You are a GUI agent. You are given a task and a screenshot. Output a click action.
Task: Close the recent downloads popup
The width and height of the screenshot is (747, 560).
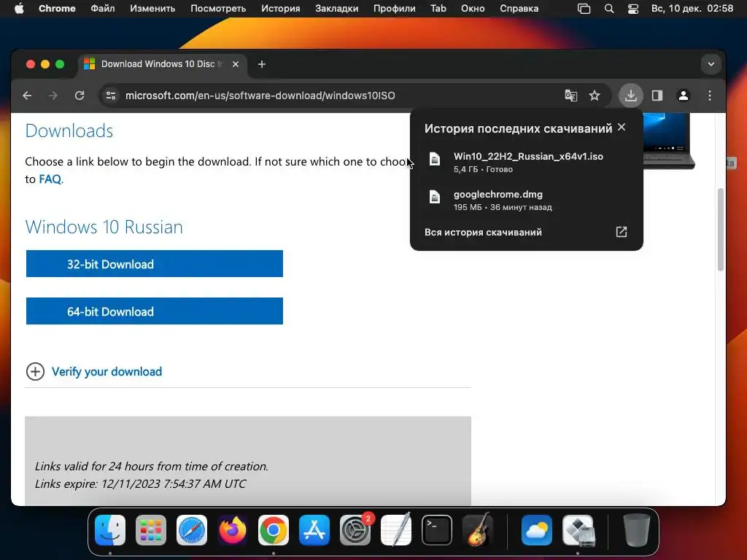coord(622,127)
